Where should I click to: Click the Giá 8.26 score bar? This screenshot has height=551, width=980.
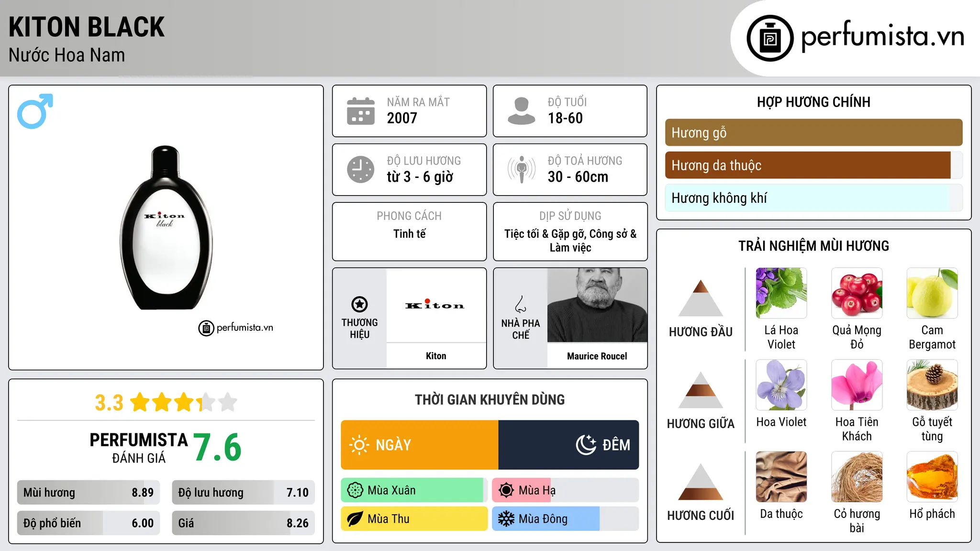[243, 523]
